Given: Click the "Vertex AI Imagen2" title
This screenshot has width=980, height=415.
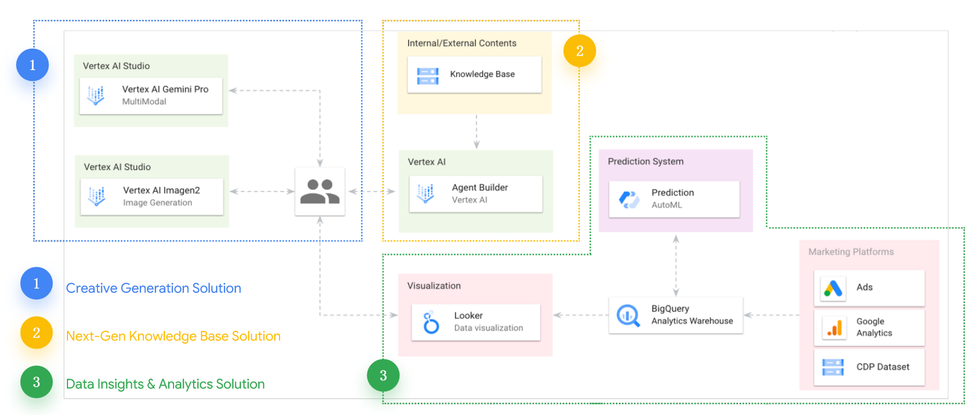Looking at the screenshot, I should click(x=162, y=191).
